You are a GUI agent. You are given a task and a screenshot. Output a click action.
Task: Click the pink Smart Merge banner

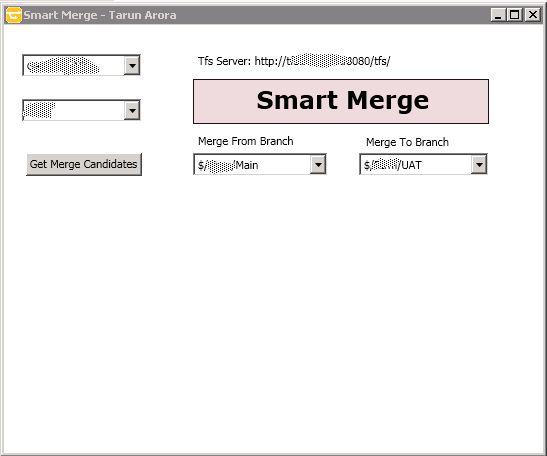click(341, 102)
